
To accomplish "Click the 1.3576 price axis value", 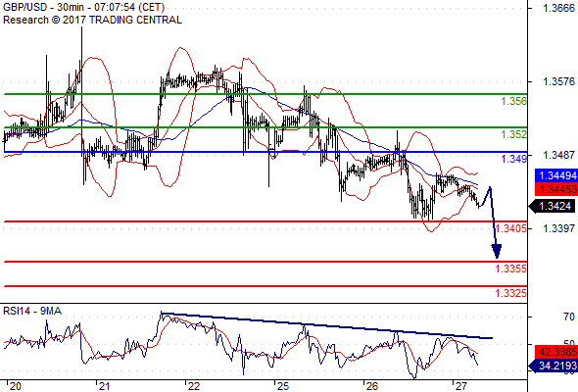I will coord(558,81).
